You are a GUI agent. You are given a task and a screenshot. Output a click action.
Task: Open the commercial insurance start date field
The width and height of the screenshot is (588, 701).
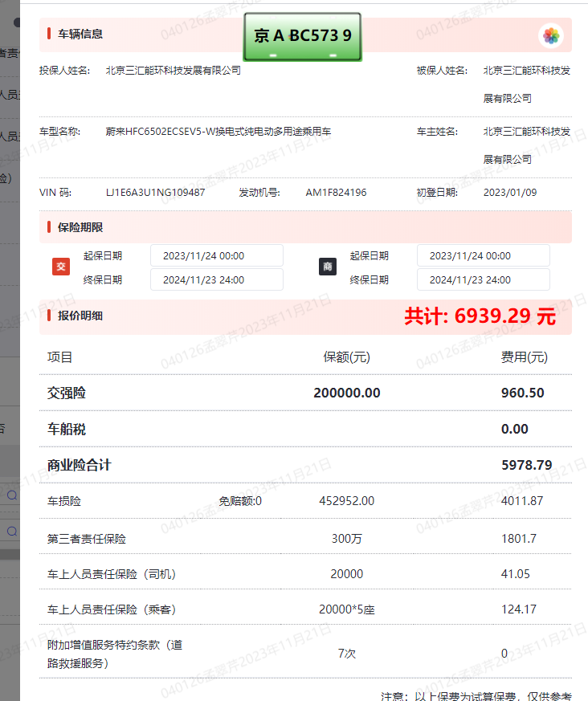483,256
